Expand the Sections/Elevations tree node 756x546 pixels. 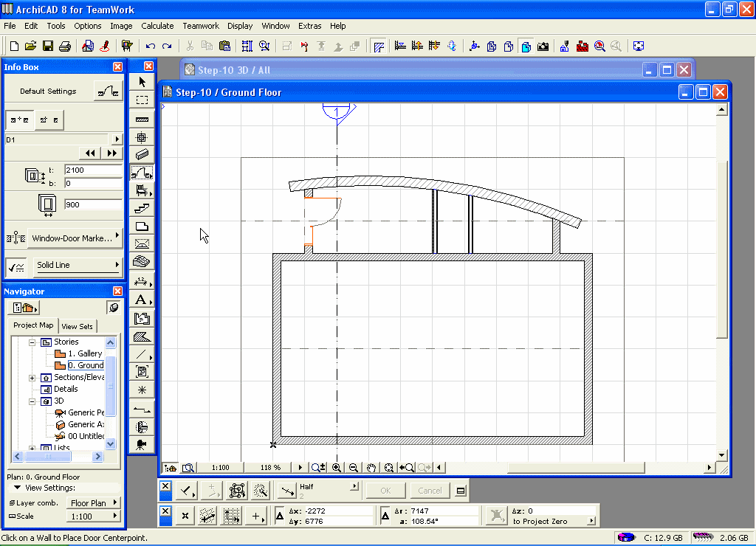[x=32, y=378]
